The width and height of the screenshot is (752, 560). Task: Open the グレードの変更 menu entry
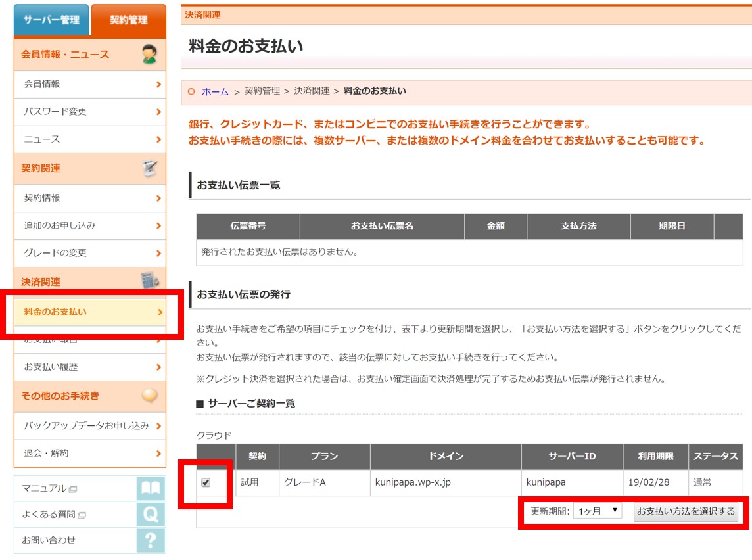pyautogui.click(x=89, y=253)
